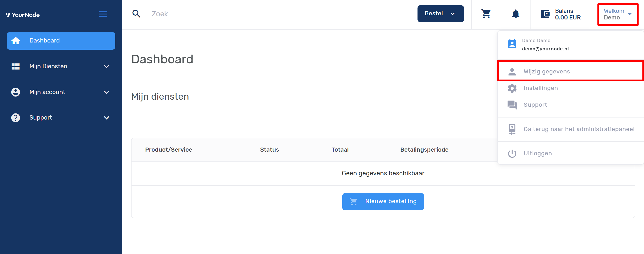The image size is (644, 254).
Task: Click the person icon beside Wijzig gegevens
Action: [512, 72]
